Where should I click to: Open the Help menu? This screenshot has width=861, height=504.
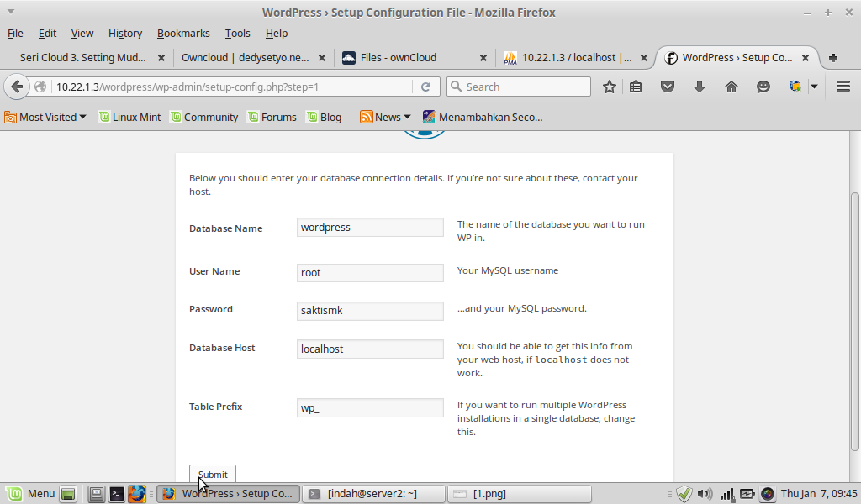click(276, 34)
